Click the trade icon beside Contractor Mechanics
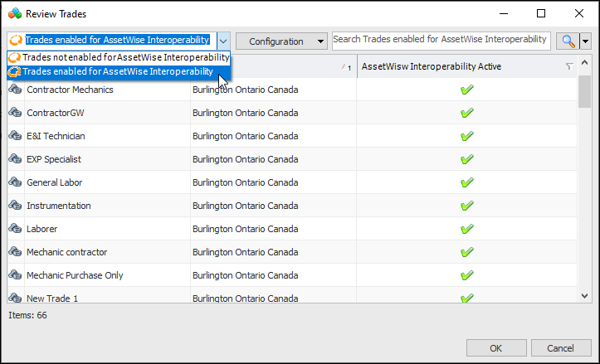 pyautogui.click(x=15, y=90)
